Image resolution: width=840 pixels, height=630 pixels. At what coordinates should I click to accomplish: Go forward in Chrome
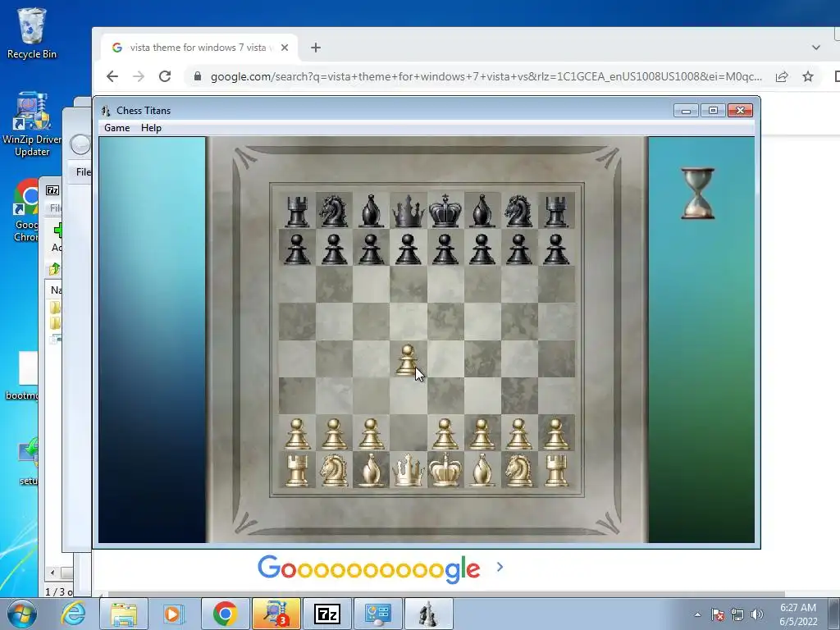click(x=138, y=76)
